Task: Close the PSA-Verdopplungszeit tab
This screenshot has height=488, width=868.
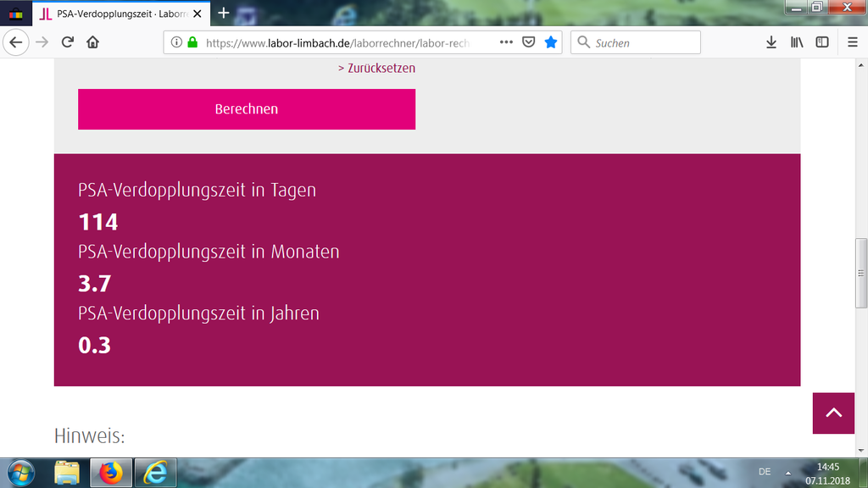Action: click(197, 14)
